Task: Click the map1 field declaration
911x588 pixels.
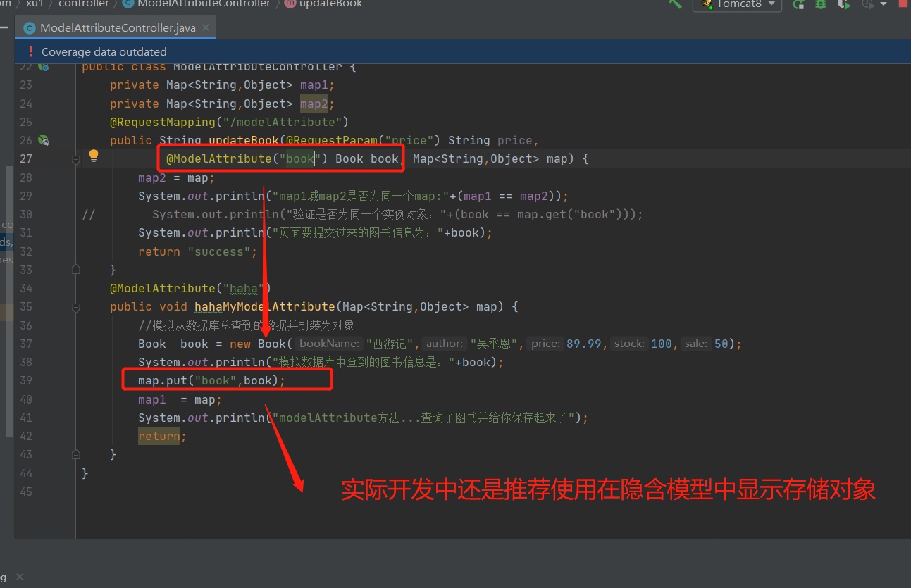Action: coord(314,85)
